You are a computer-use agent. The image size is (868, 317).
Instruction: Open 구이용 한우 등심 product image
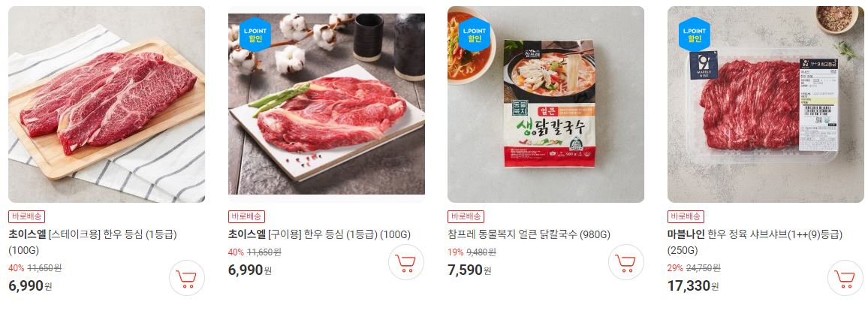327,104
